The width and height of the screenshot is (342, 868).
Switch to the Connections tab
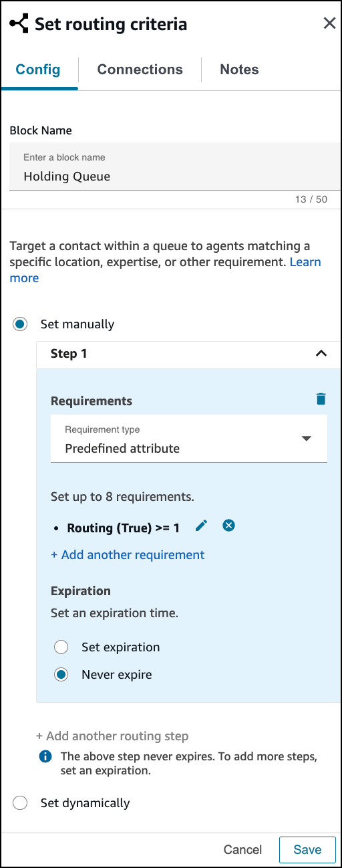(140, 70)
